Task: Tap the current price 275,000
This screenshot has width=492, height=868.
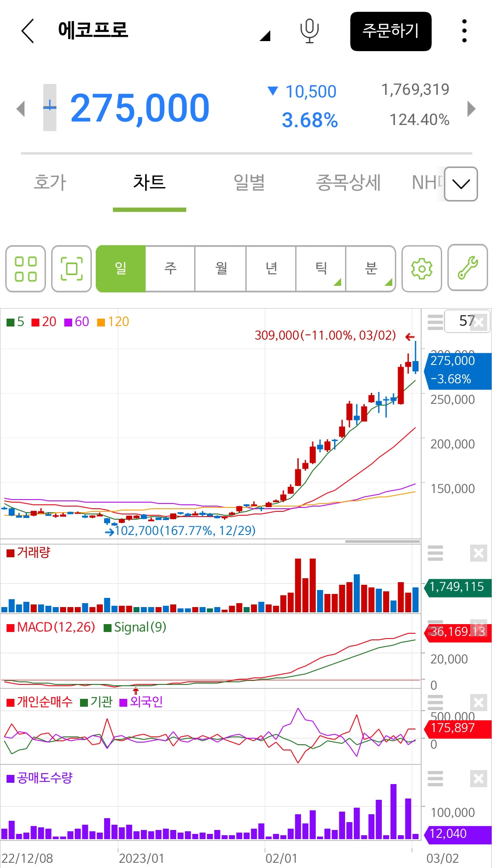Action: (140, 108)
